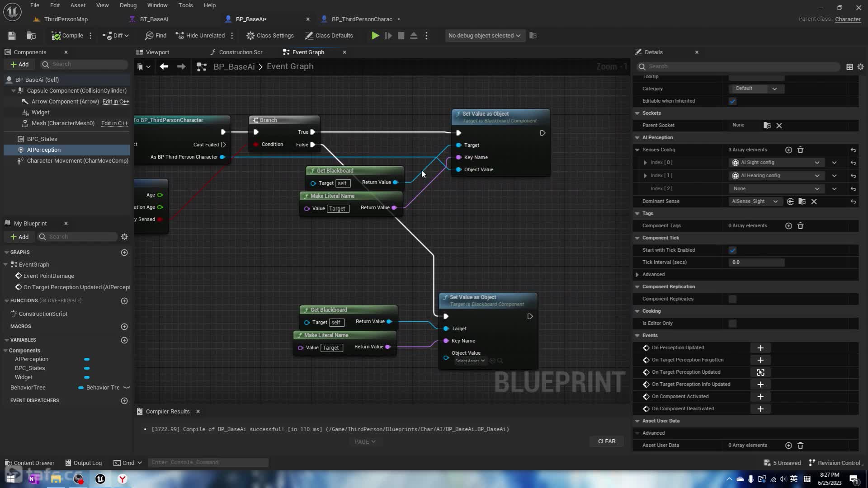Delete all Senses Config array elements
This screenshot has width=868, height=488.
pos(800,150)
